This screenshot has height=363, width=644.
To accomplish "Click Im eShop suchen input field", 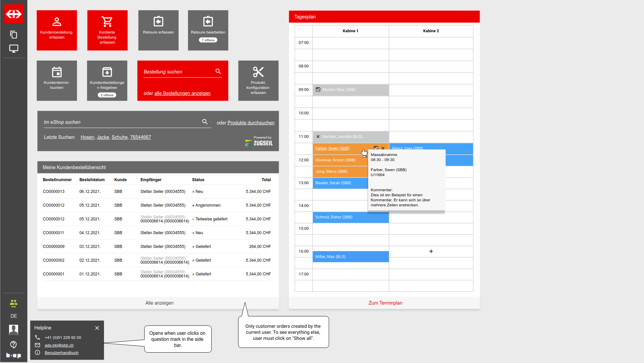I will [121, 122].
